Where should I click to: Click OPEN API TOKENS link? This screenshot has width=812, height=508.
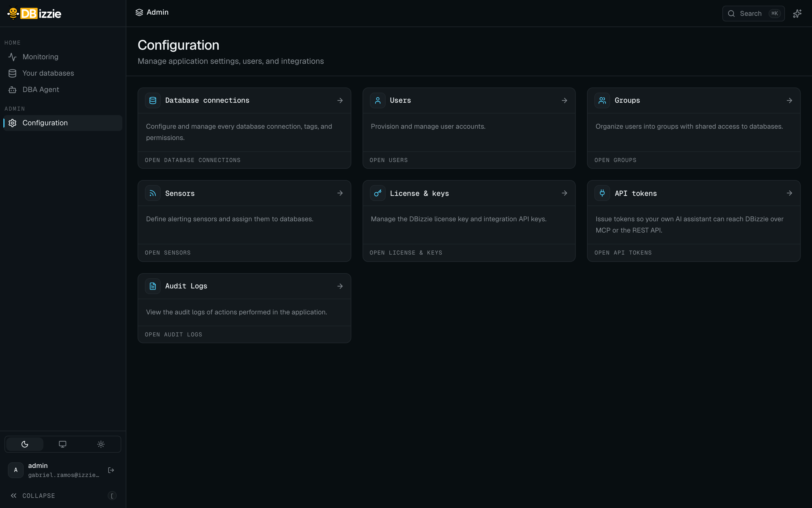(623, 253)
